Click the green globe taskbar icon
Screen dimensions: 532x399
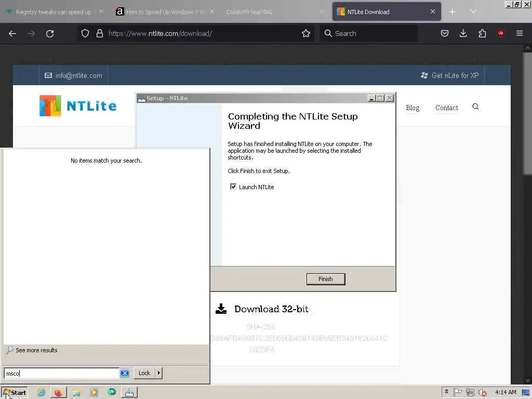[x=112, y=393]
